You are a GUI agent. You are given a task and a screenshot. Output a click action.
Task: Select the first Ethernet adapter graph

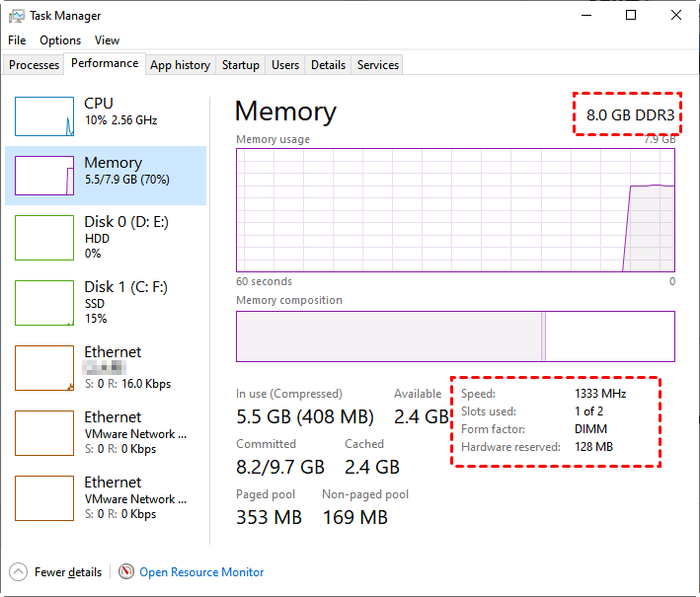point(44,368)
